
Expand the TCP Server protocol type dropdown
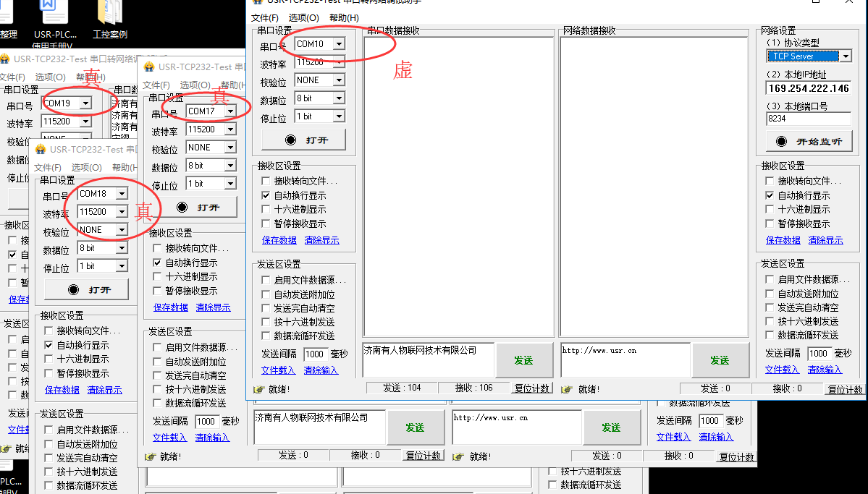(x=845, y=56)
